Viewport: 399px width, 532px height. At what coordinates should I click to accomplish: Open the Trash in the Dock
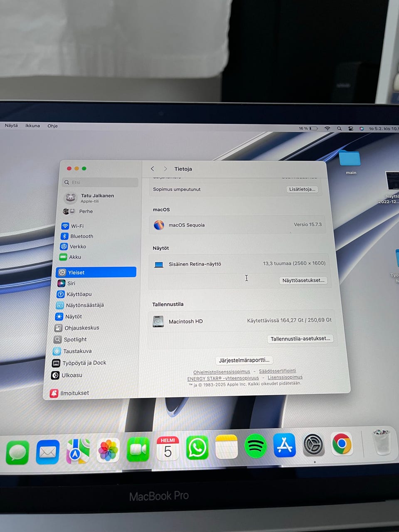tap(381, 443)
